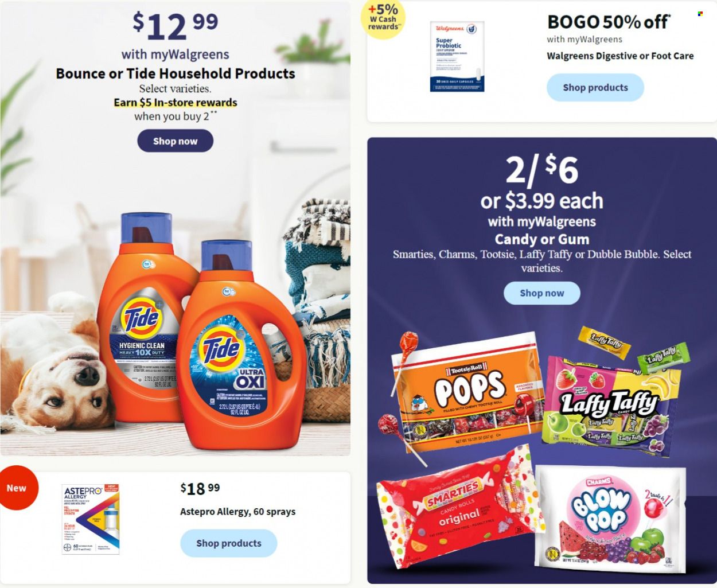Click the $12.99 price text

[175, 26]
